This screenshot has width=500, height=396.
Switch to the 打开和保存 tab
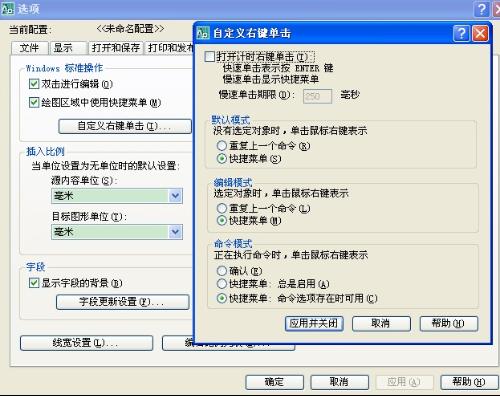click(116, 48)
